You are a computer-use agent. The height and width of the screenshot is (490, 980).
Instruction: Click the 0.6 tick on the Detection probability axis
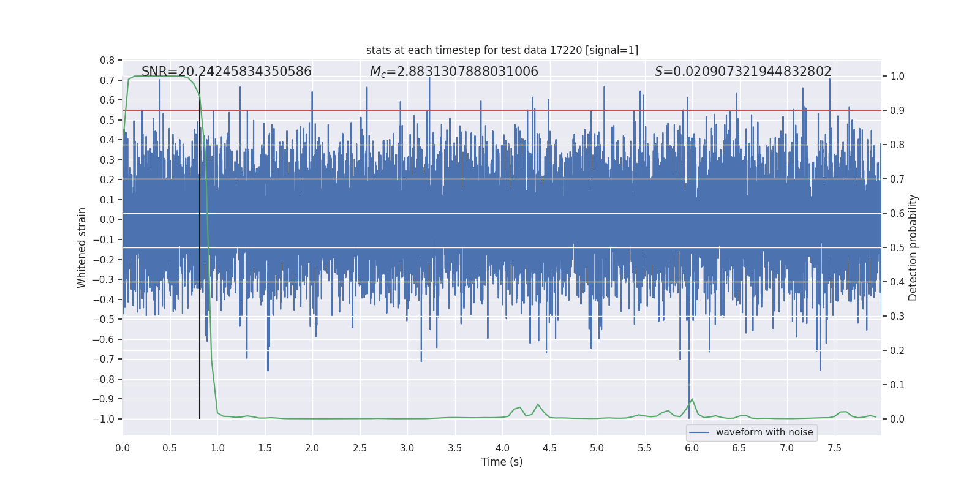(897, 213)
